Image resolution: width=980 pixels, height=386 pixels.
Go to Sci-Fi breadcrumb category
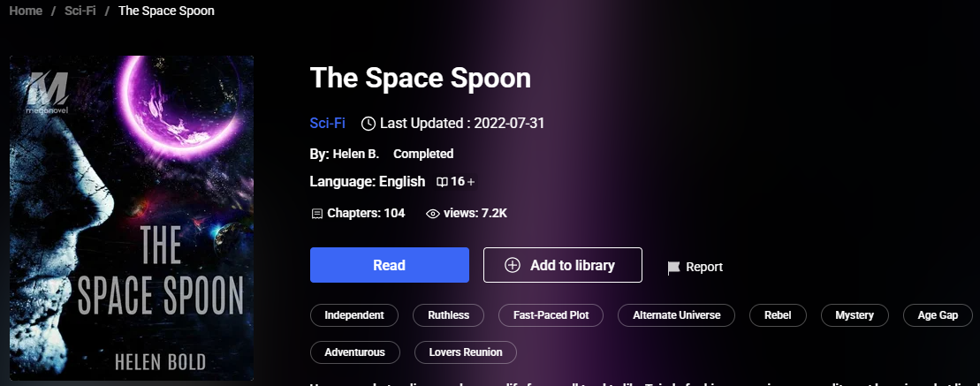[x=80, y=11]
